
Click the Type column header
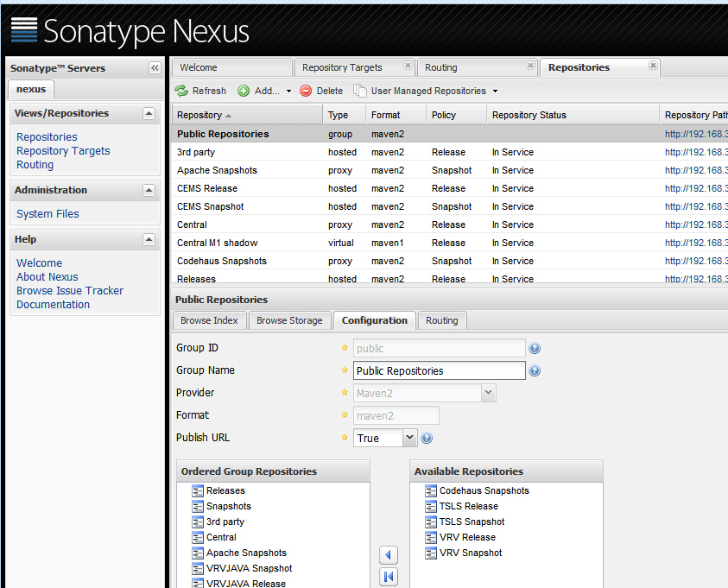pyautogui.click(x=345, y=115)
